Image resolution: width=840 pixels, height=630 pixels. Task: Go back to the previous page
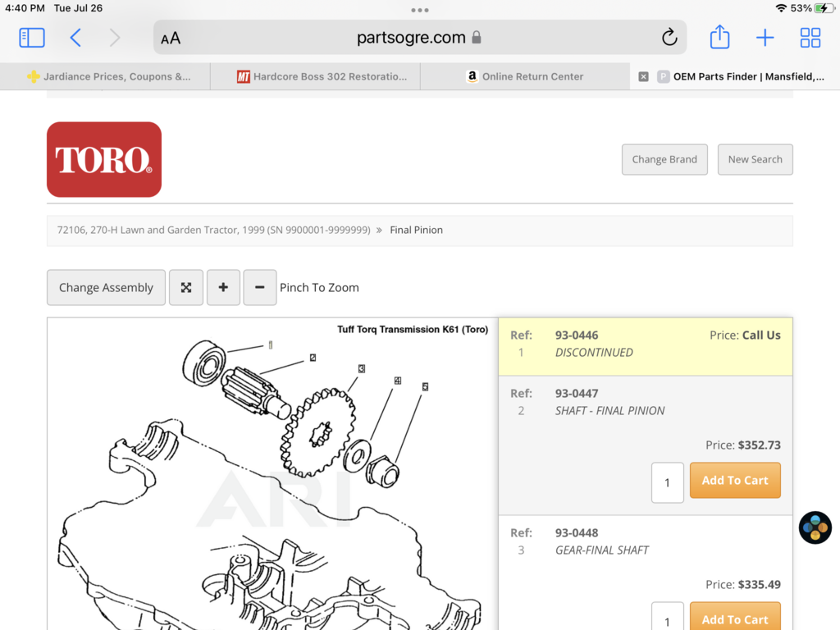[x=75, y=38]
